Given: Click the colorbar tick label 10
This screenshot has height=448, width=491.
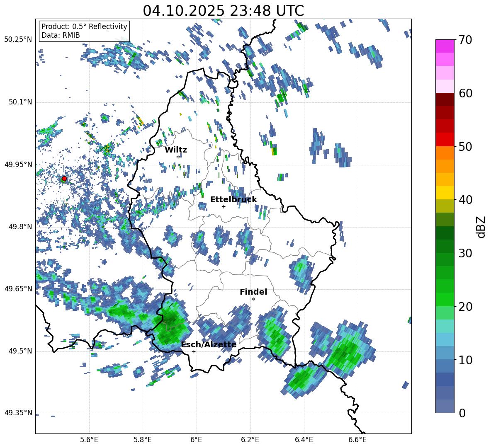Looking at the screenshot, I should [465, 360].
